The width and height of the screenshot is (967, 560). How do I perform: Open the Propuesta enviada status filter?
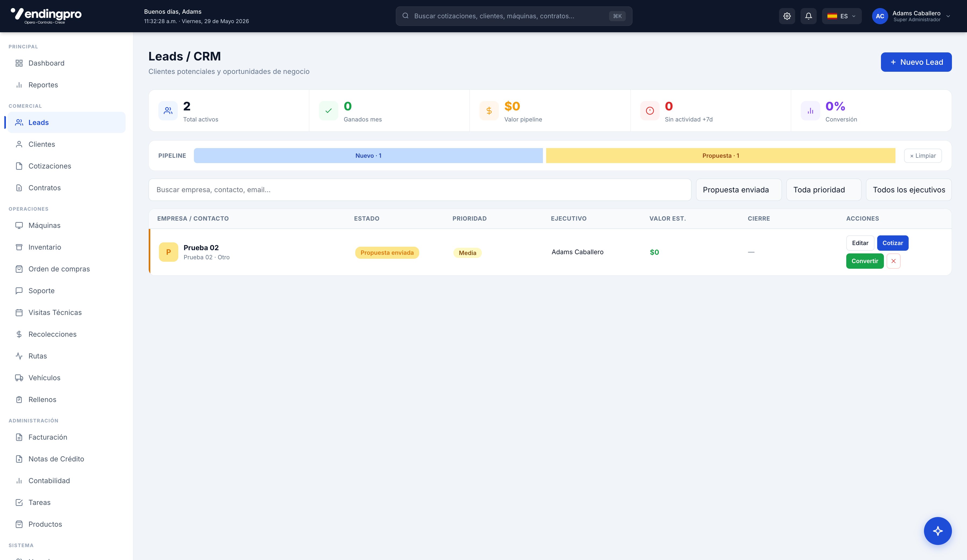point(738,190)
